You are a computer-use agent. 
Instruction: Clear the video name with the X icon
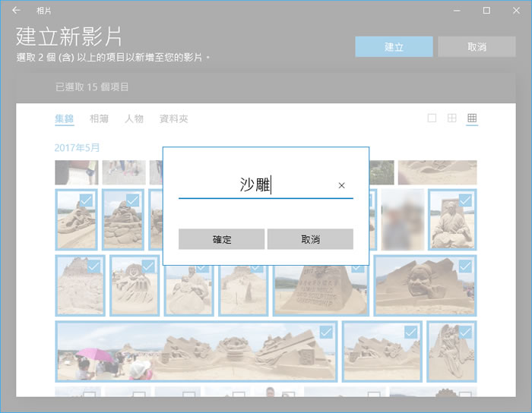tap(341, 185)
